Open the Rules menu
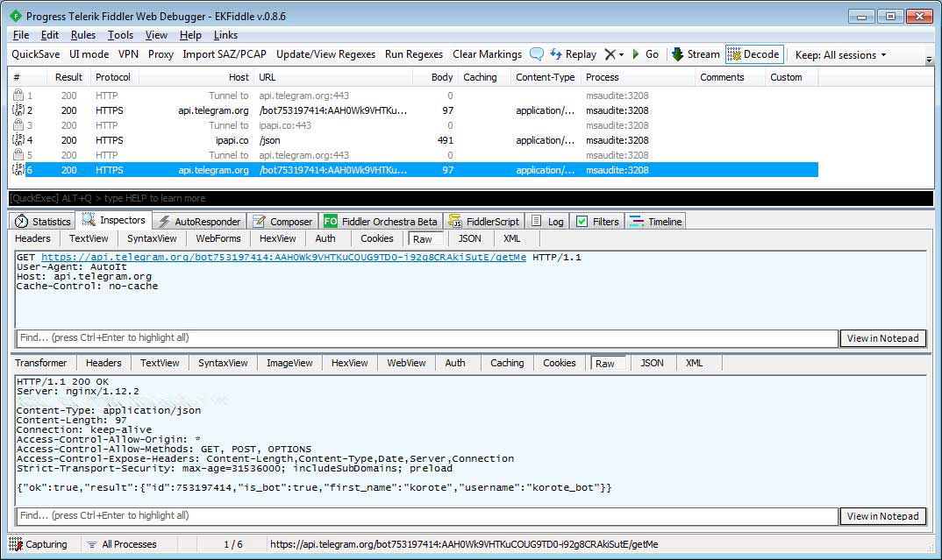 click(83, 35)
